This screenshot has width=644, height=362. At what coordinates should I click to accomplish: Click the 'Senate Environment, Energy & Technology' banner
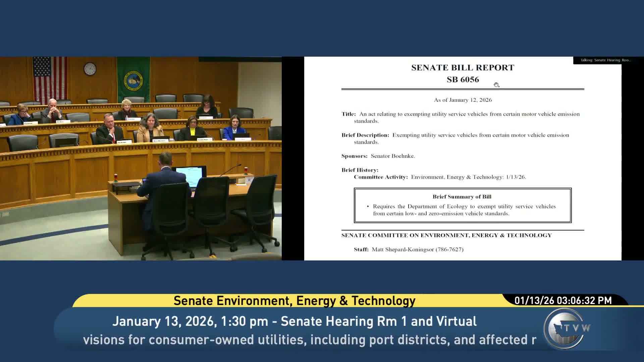(294, 301)
